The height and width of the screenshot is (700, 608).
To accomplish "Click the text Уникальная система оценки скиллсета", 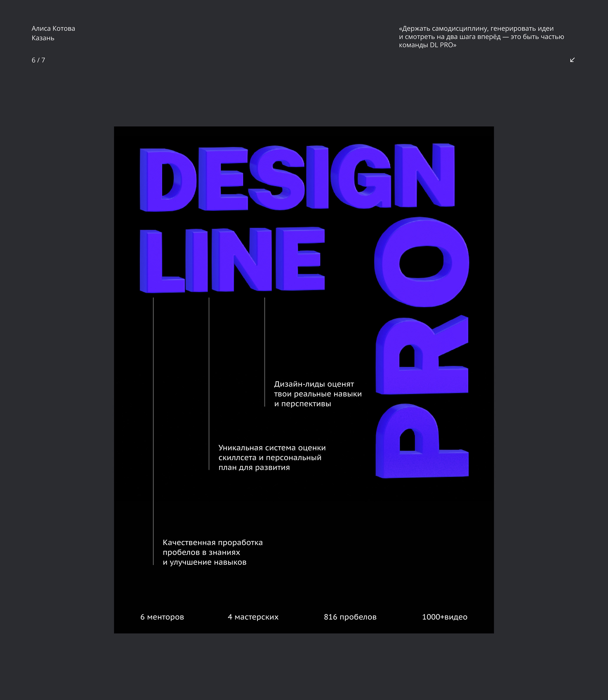I will tap(272, 457).
